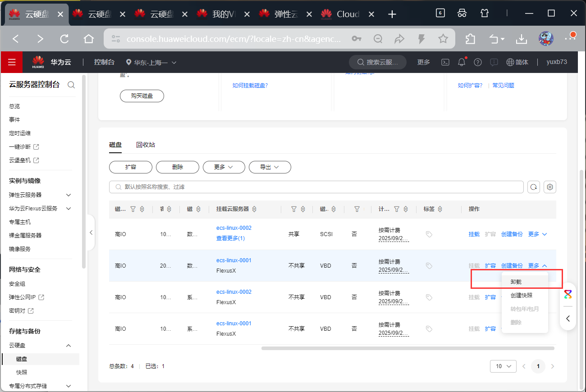Viewport: 586px width, 392px height.
Task: Click the sidebar search magnifier icon
Action: (x=71, y=85)
